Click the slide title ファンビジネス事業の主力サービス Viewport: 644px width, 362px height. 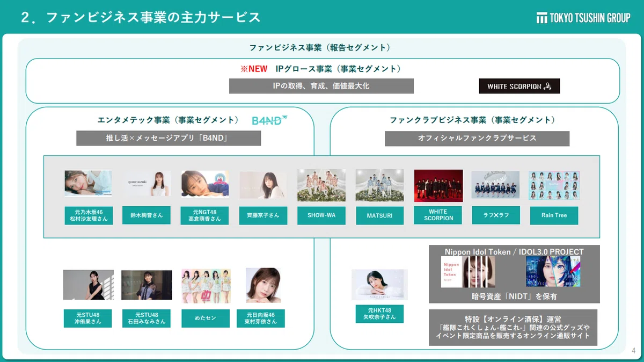tap(153, 18)
